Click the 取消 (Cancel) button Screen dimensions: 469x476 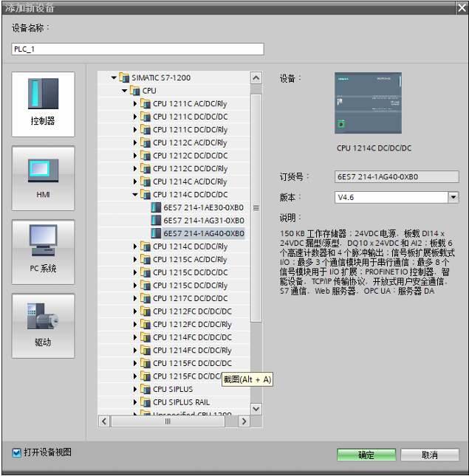429,455
